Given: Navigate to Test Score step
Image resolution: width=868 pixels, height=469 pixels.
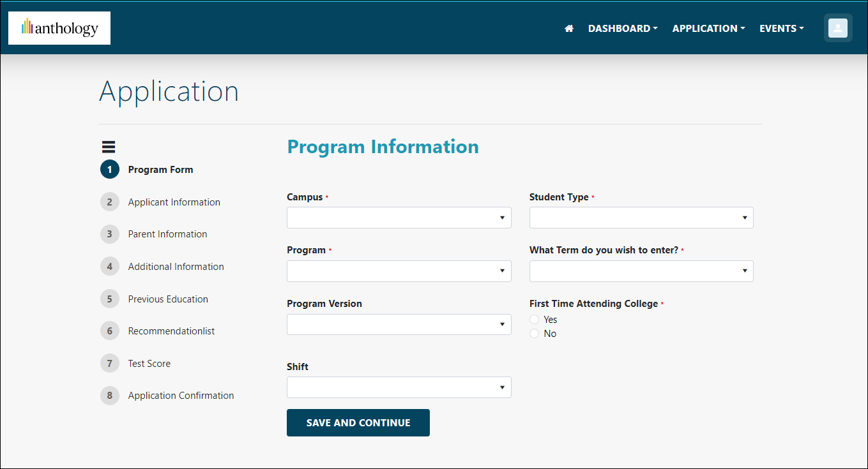Looking at the screenshot, I should [149, 364].
